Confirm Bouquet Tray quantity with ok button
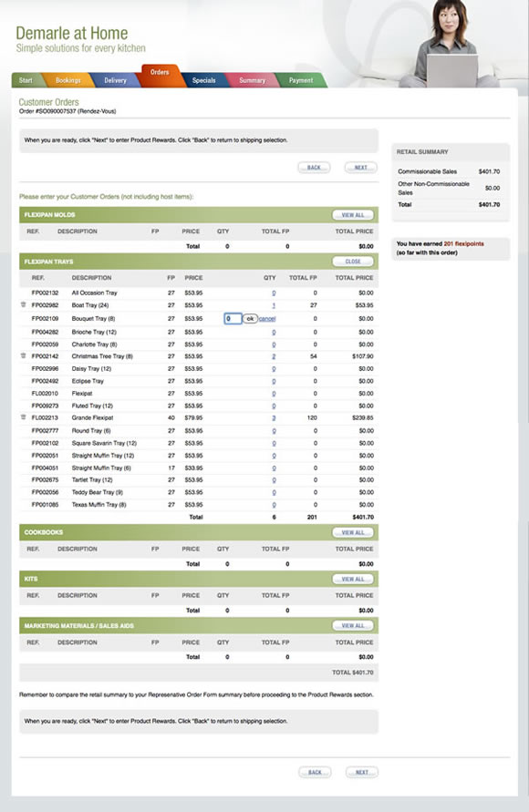Screen dimensions: 529x812 [250, 318]
